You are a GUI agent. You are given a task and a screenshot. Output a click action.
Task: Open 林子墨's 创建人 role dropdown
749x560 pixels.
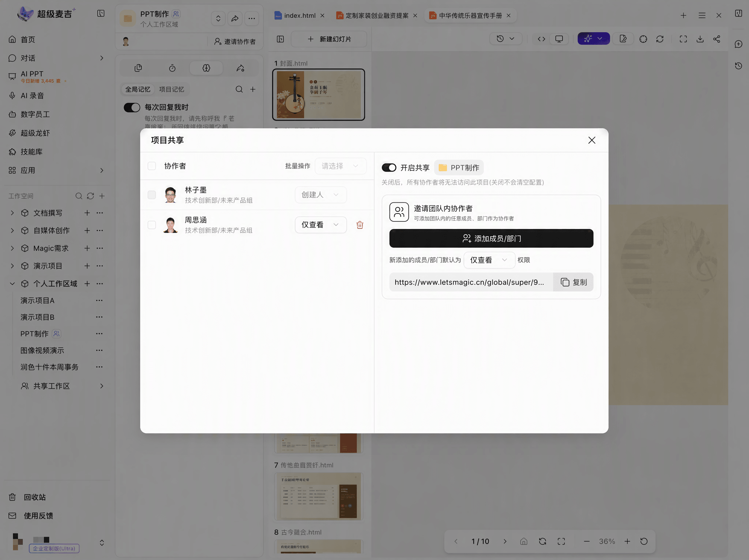pos(320,195)
